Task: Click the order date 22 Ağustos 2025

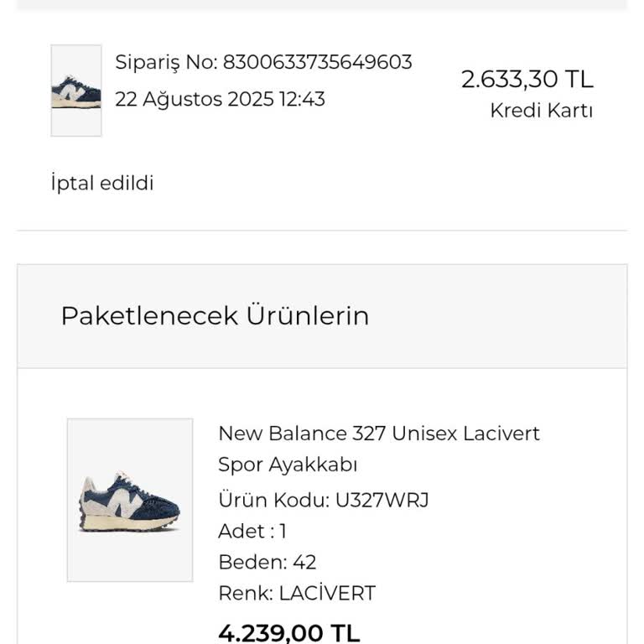Action: click(195, 100)
